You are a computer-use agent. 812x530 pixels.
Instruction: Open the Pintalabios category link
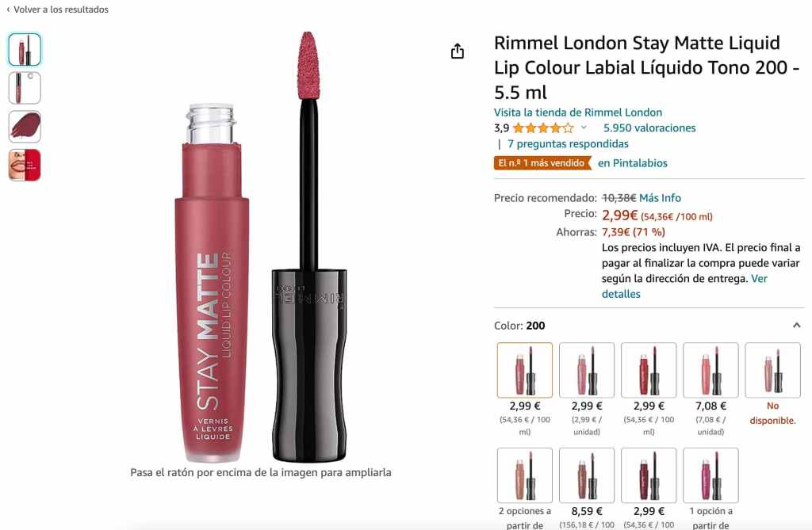pos(632,163)
